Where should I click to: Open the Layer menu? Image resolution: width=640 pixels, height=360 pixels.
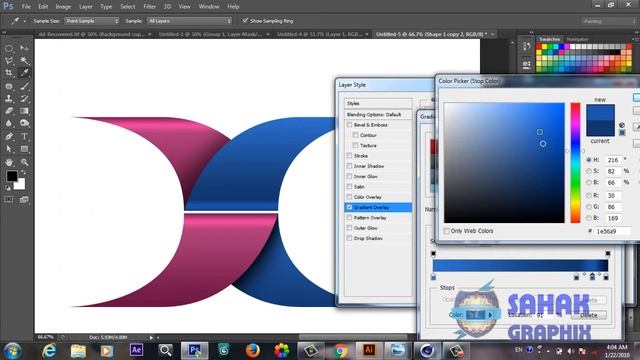tap(85, 7)
